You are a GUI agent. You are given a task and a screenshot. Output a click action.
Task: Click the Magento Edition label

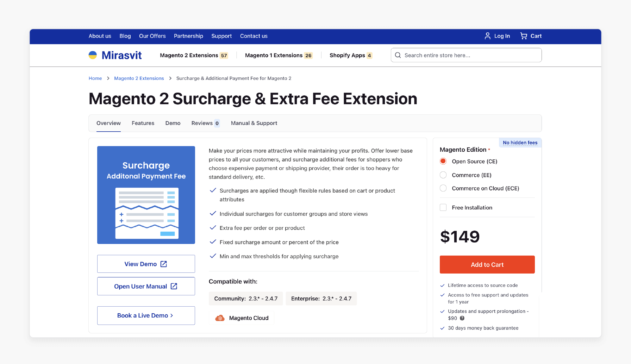(x=463, y=150)
